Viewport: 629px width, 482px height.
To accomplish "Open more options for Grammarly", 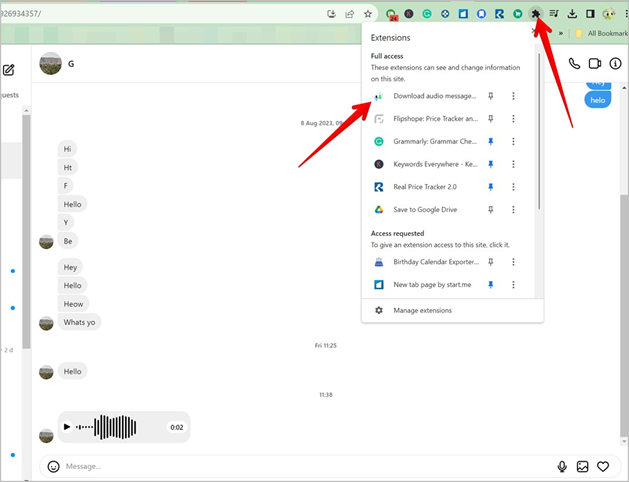I will coord(513,141).
